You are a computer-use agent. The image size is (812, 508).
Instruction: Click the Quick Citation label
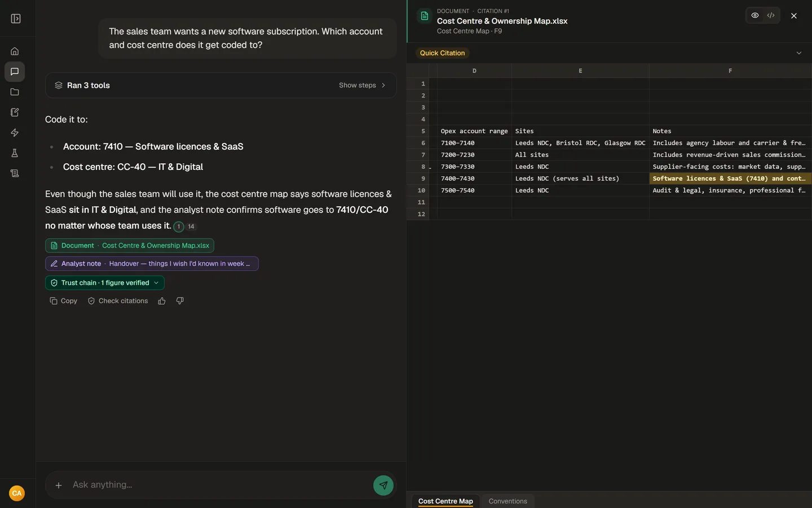(442, 53)
